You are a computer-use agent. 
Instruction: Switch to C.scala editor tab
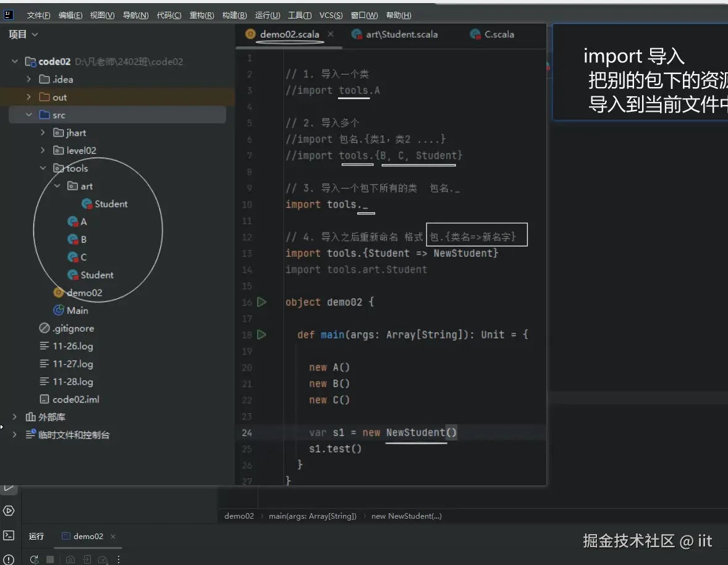click(x=492, y=35)
